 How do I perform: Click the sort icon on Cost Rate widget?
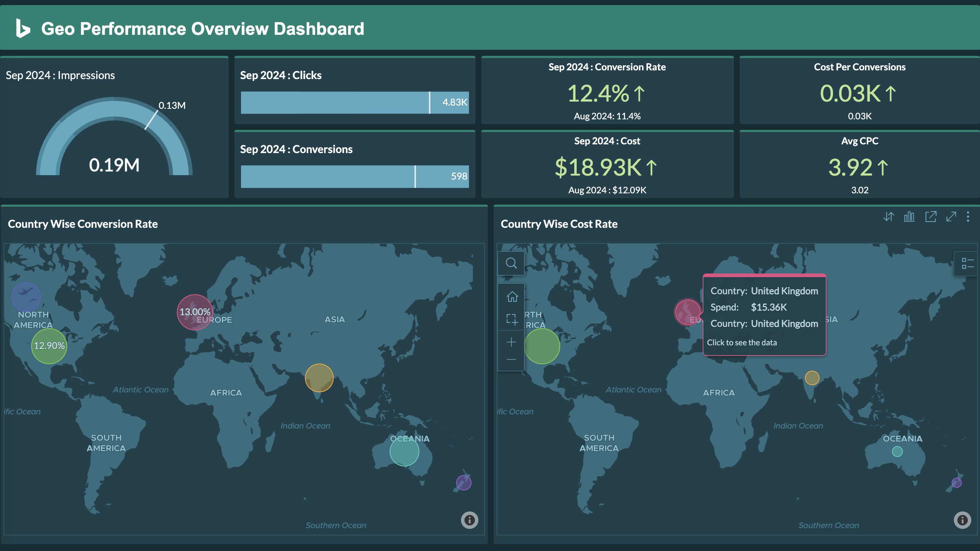pos(888,217)
